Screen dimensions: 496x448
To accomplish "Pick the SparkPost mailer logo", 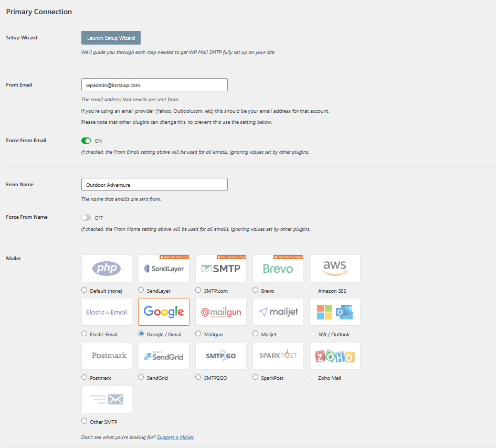I will pyautogui.click(x=278, y=356).
